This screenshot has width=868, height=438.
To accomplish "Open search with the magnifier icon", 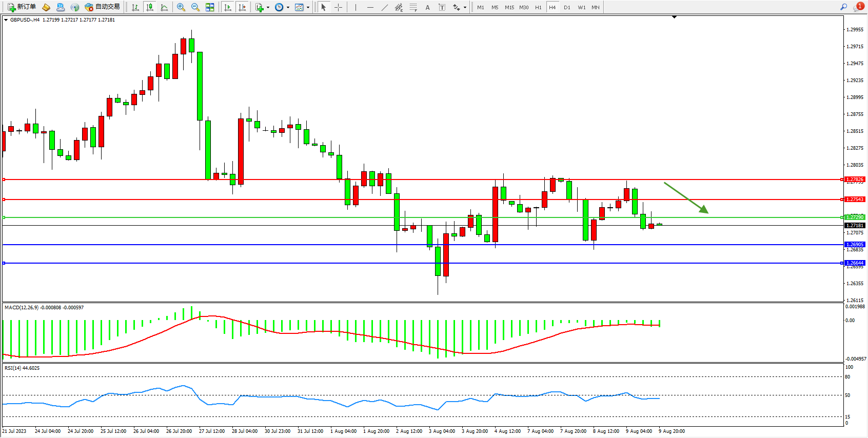I will 843,7.
